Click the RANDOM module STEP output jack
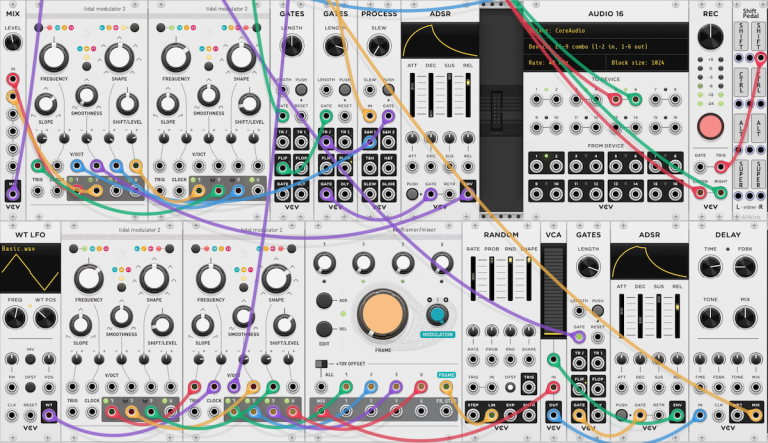This screenshot has height=443, width=768. point(473,415)
